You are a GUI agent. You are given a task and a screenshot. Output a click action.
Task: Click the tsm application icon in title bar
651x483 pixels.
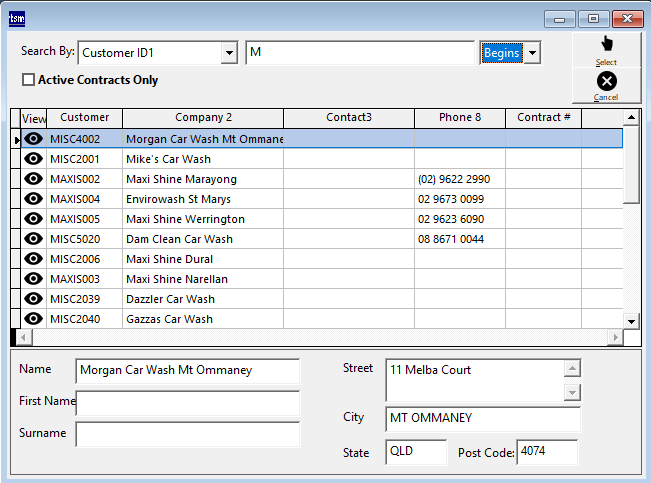(x=18, y=18)
